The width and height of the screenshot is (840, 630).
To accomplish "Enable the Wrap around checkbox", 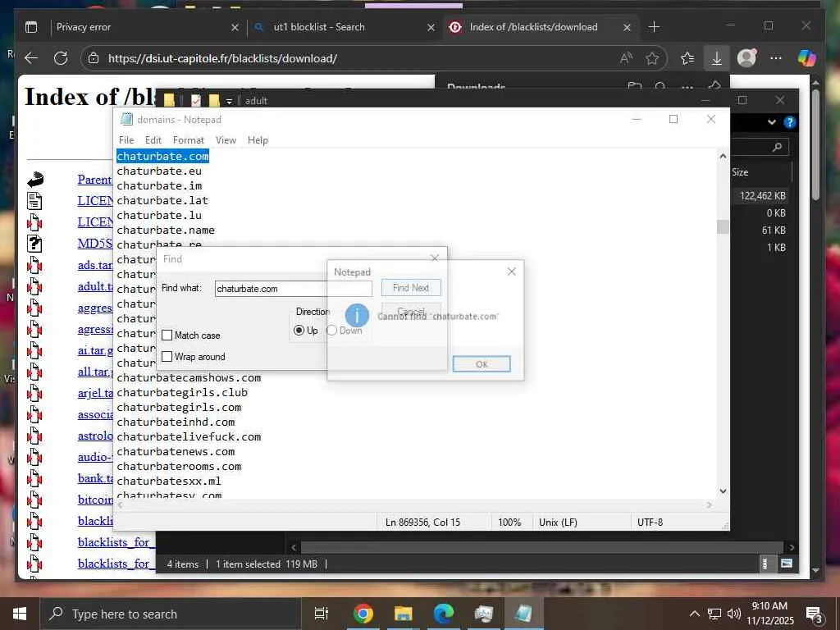I will (x=167, y=357).
